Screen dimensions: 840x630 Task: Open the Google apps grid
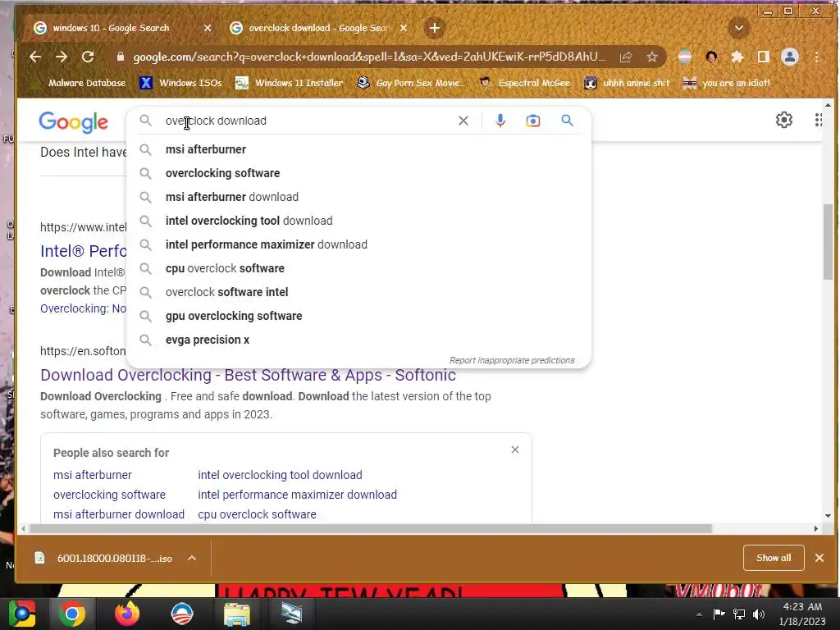[x=818, y=120]
